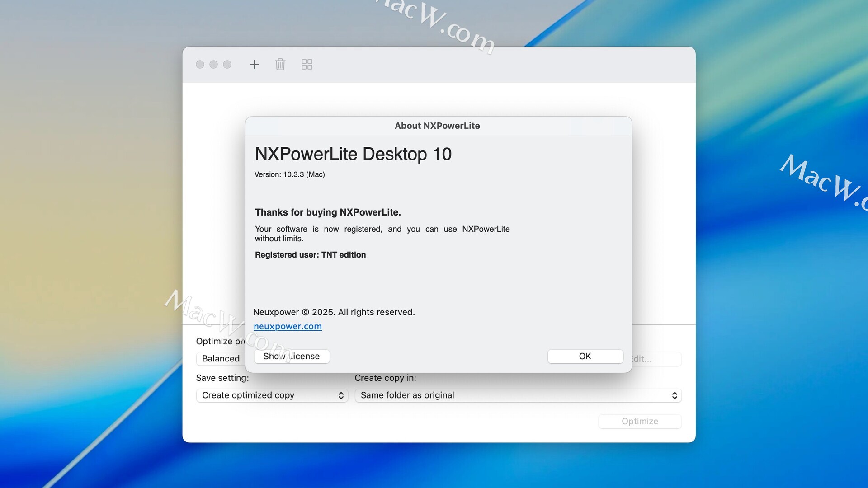Click the Registered user: TNT edition text
The image size is (868, 488).
pos(310,255)
